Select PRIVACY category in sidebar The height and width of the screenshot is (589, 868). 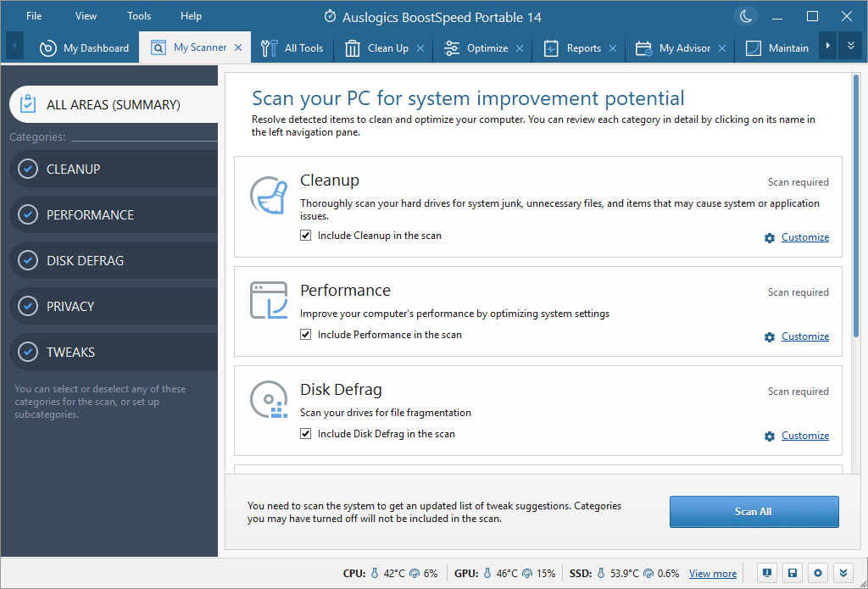70,306
